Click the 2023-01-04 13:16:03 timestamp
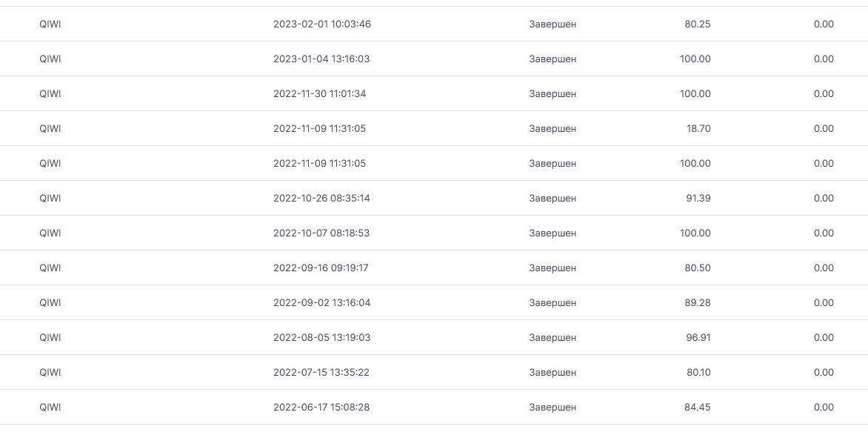 pos(321,59)
